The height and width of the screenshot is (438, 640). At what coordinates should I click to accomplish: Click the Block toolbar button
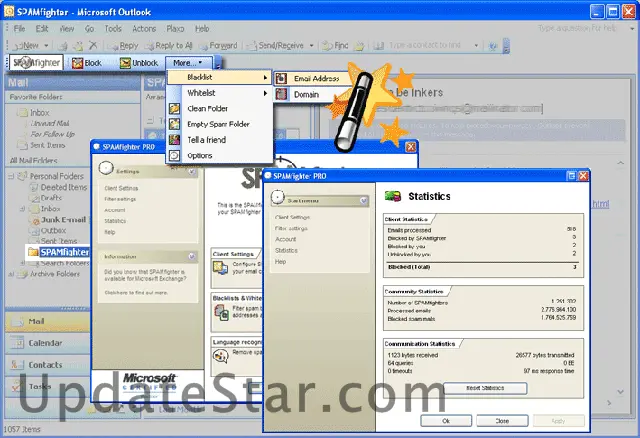(x=87, y=63)
